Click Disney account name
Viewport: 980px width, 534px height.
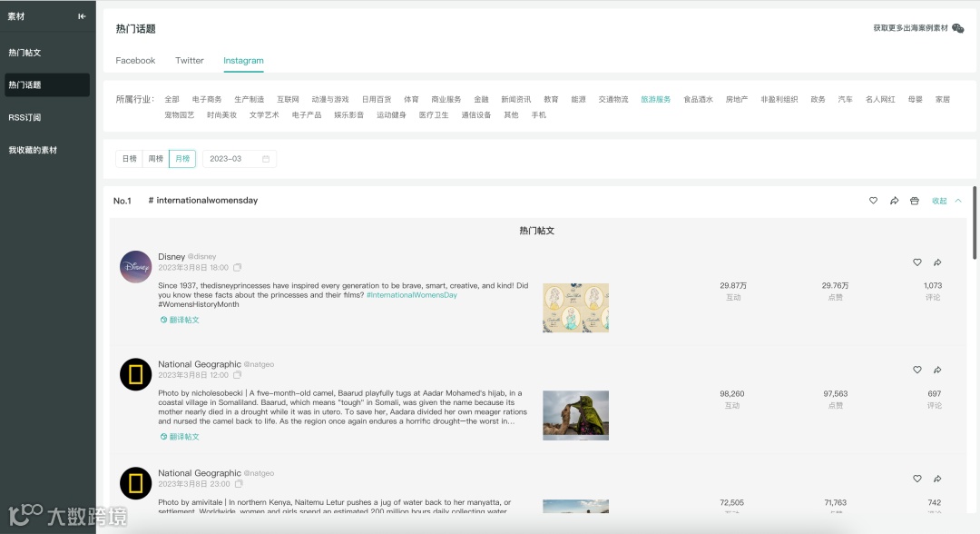click(171, 256)
